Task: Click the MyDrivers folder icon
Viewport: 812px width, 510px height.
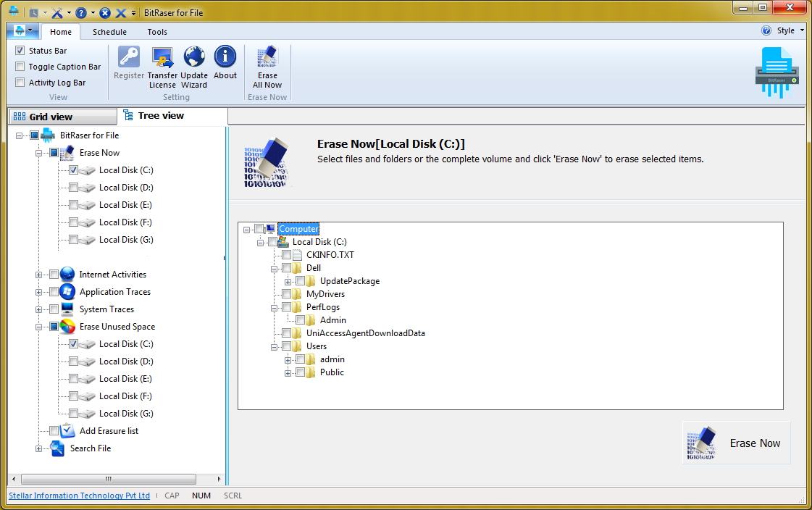Action: click(x=297, y=294)
